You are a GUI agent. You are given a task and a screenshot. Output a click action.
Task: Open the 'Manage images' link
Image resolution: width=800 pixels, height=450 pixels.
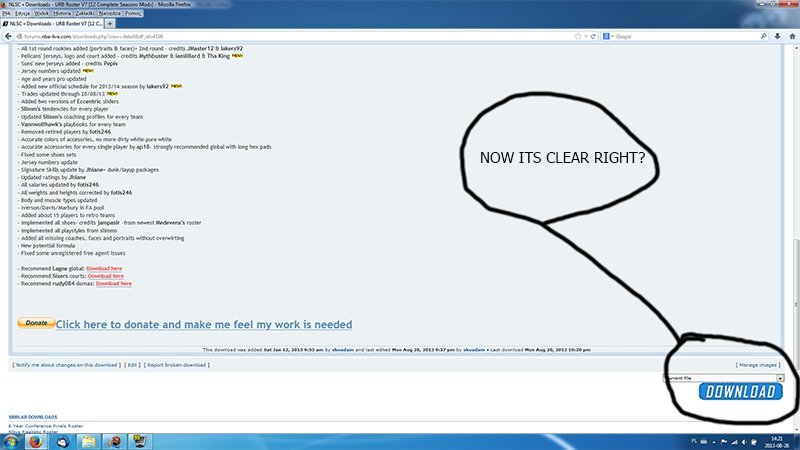(x=758, y=365)
